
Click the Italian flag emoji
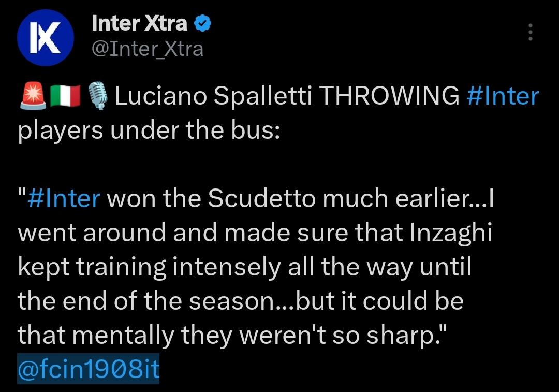click(x=66, y=97)
